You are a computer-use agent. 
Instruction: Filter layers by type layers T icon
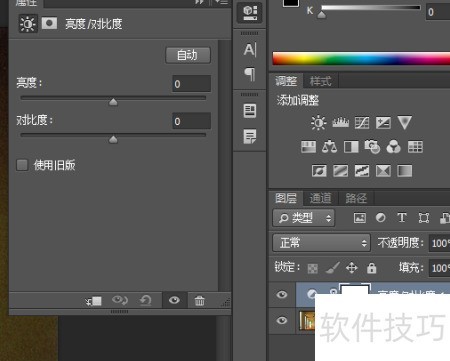[x=402, y=218]
